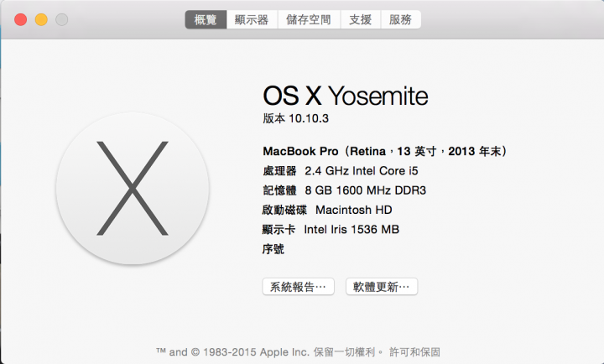Open the 許可和保固 link
This screenshot has width=604, height=364.
[414, 352]
